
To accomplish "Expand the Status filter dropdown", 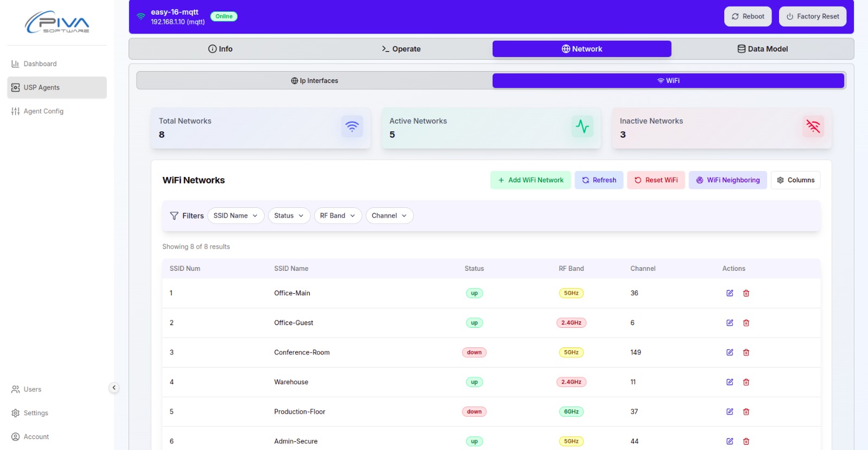I will [x=289, y=216].
